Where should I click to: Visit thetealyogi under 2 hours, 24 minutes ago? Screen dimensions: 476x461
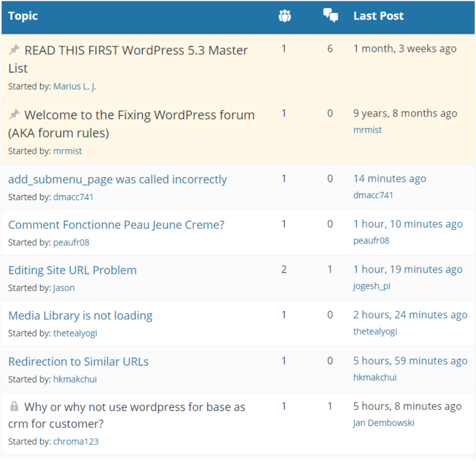pyautogui.click(x=375, y=331)
